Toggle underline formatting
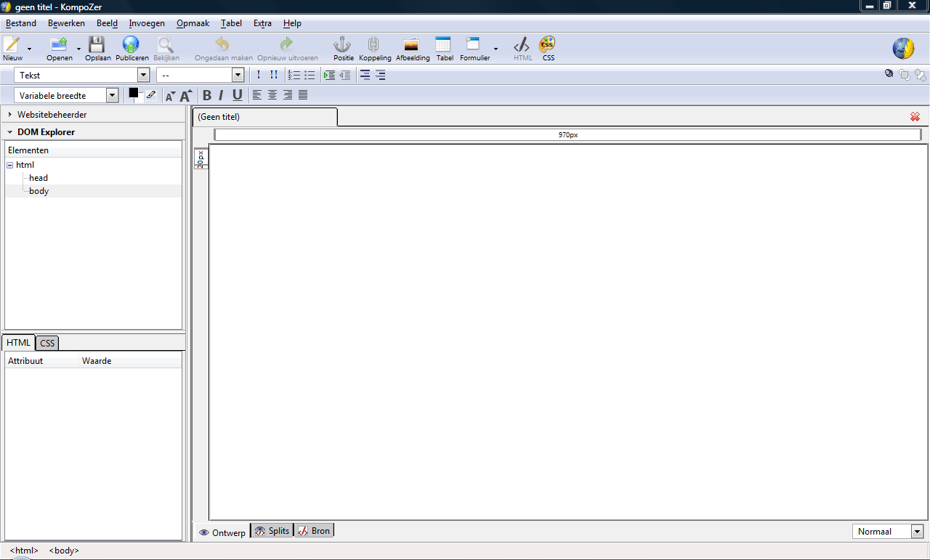 [x=237, y=95]
